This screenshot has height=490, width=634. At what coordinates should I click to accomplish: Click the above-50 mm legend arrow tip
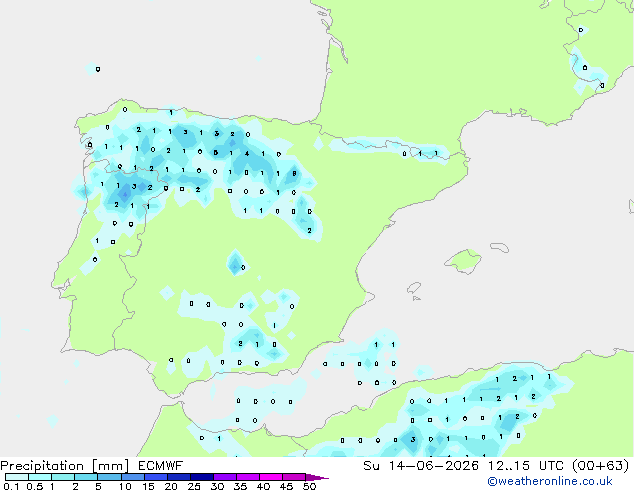(317, 477)
